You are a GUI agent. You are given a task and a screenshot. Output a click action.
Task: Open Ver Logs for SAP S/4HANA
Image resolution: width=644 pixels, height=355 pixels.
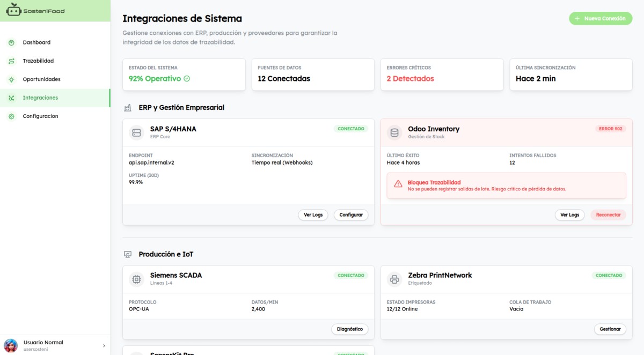[x=313, y=215]
